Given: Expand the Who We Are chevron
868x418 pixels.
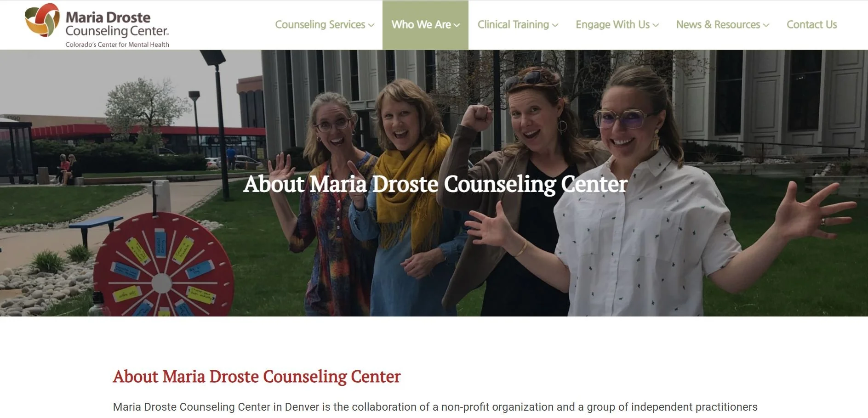Looking at the screenshot, I should [457, 25].
